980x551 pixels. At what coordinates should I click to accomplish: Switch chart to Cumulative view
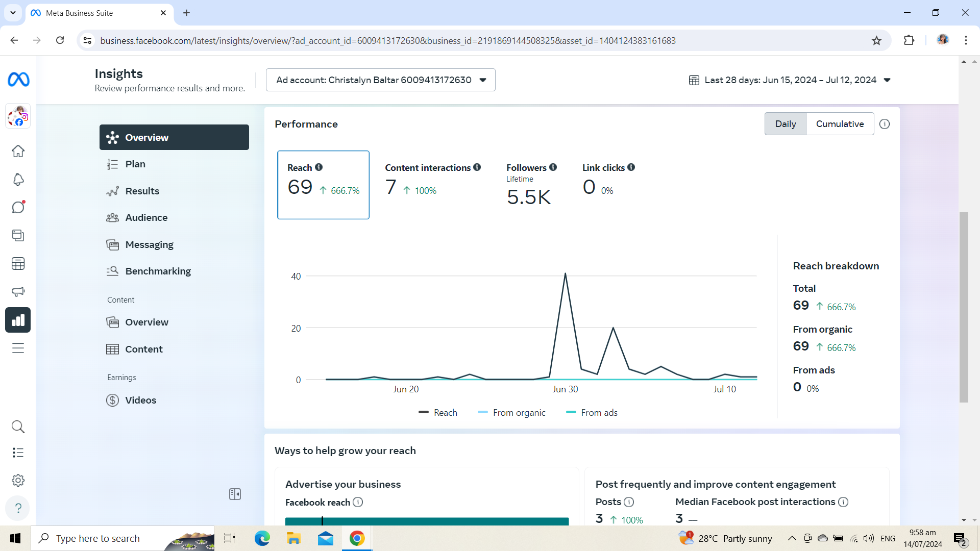click(840, 124)
